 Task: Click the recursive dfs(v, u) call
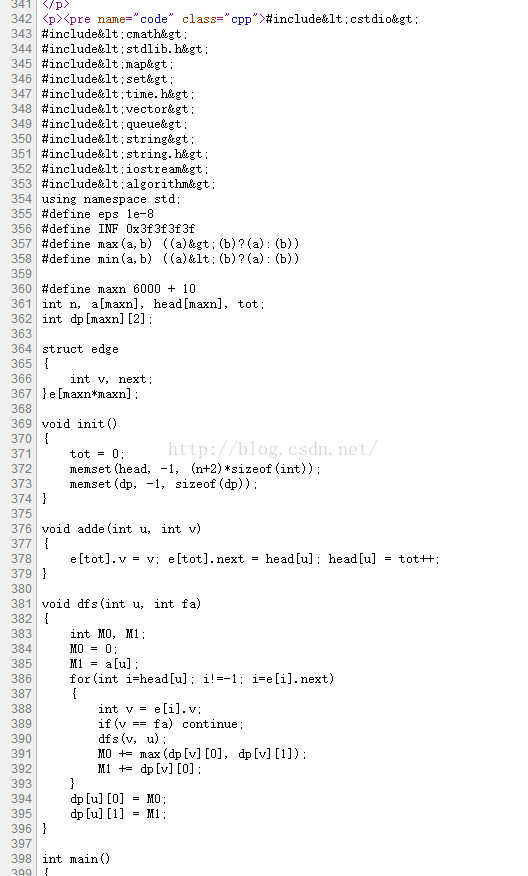tap(132, 739)
